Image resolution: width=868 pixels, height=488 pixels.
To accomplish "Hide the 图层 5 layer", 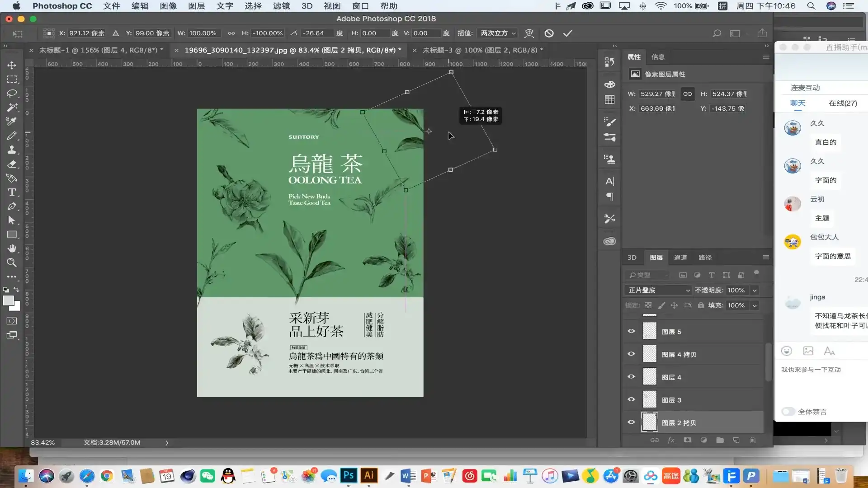I will click(x=631, y=331).
